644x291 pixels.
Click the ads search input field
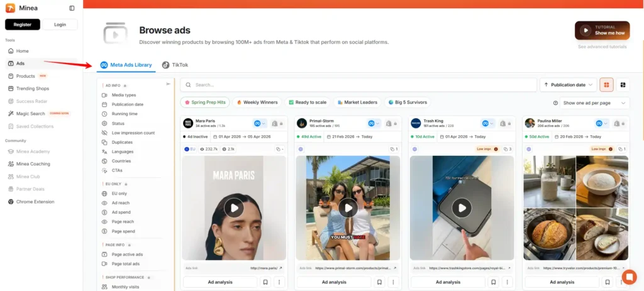click(358, 85)
